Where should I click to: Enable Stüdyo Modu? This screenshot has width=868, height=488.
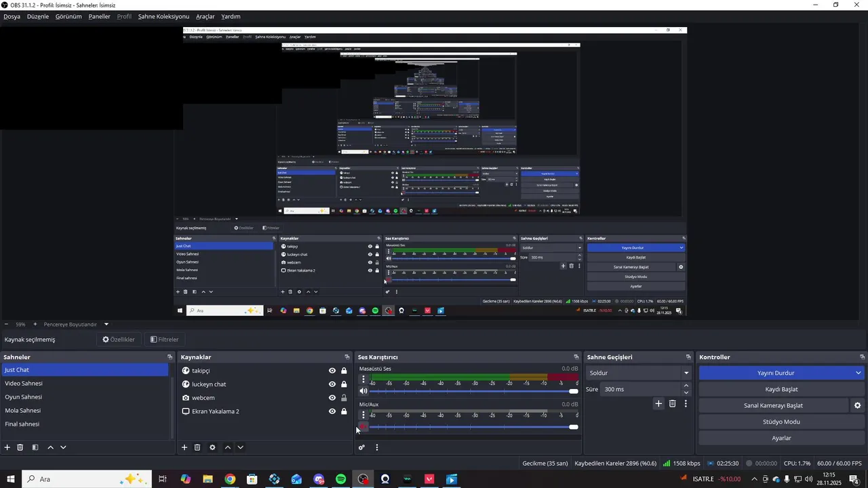point(781,422)
